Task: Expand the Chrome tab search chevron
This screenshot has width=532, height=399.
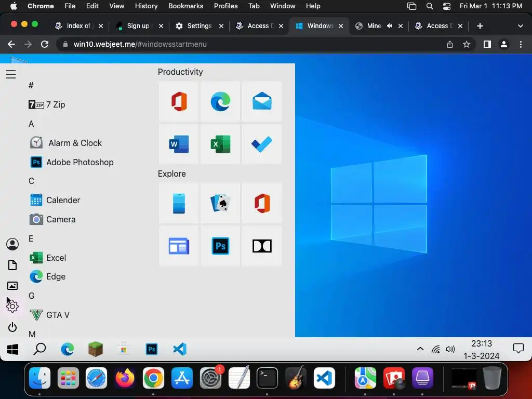Action: coord(521,26)
